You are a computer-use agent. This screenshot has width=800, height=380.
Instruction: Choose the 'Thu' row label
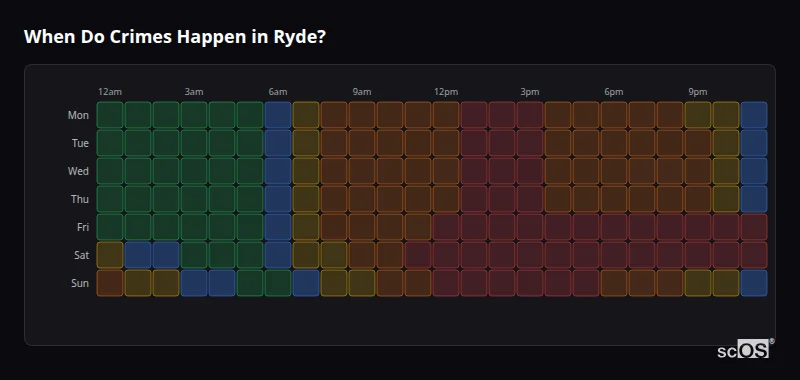pos(80,199)
